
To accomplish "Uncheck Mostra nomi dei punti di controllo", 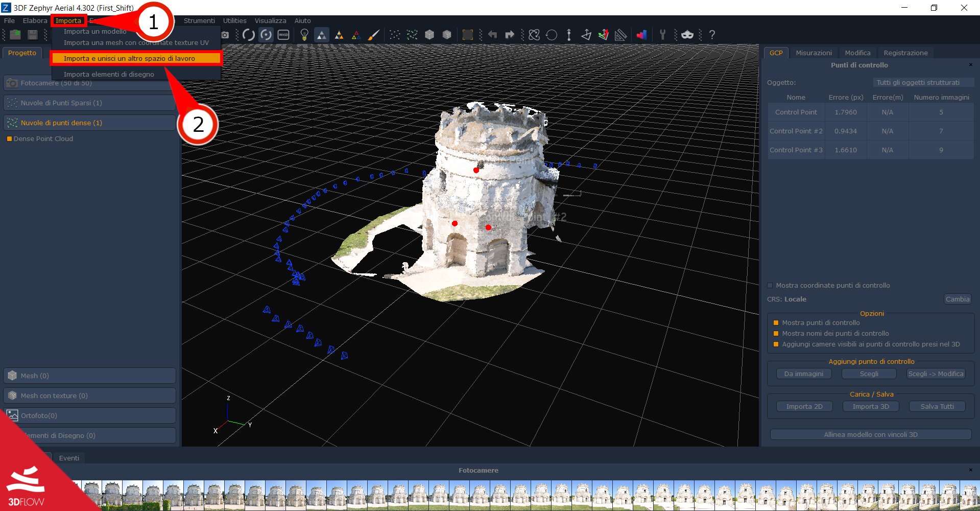I will [776, 333].
